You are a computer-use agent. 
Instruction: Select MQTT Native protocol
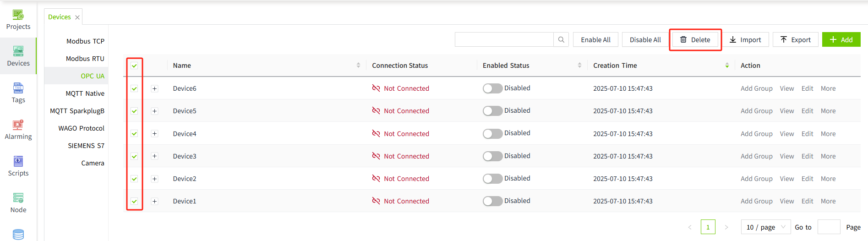click(85, 93)
